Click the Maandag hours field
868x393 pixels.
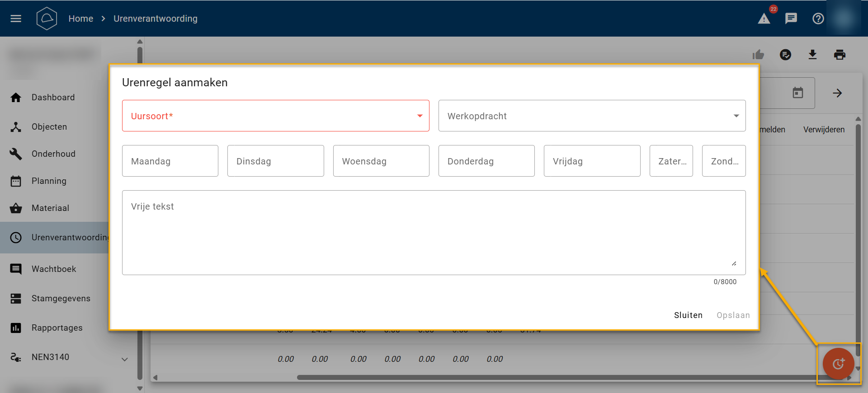(x=170, y=161)
